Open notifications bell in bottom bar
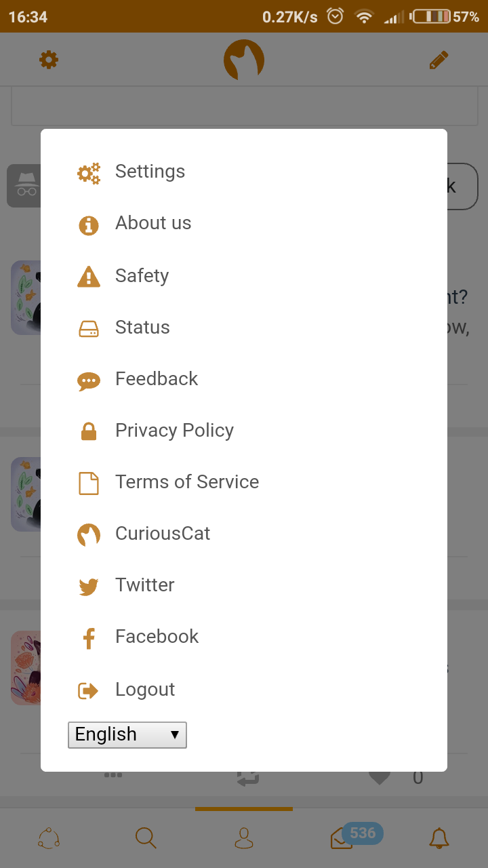Viewport: 488px width, 868px height. (439, 839)
